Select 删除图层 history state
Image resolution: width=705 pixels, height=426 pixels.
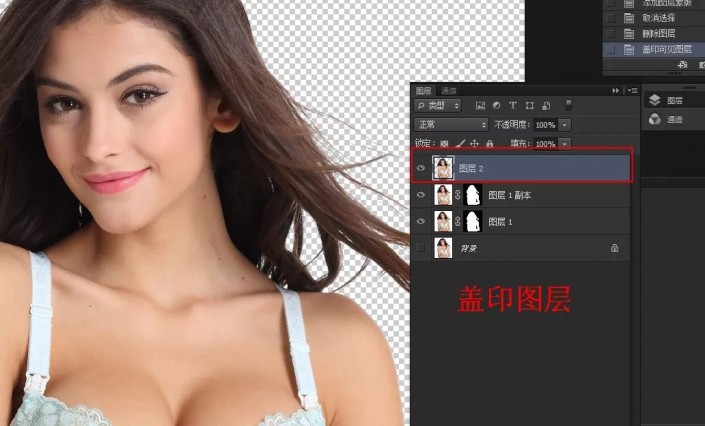(658, 34)
